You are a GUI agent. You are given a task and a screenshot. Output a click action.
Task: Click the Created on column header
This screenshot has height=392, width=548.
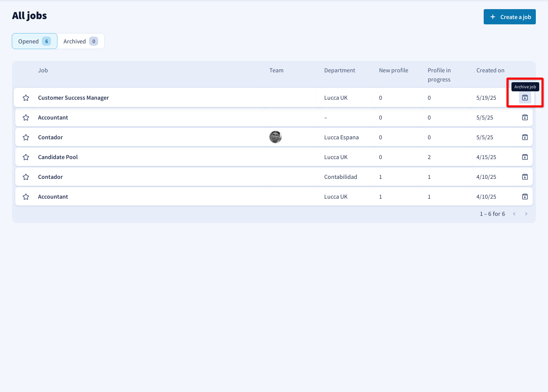coord(490,70)
